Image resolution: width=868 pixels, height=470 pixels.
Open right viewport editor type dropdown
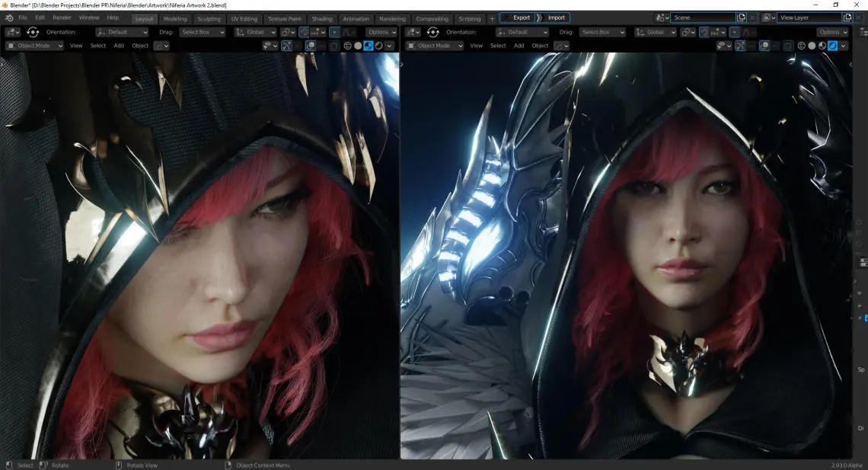pos(413,32)
